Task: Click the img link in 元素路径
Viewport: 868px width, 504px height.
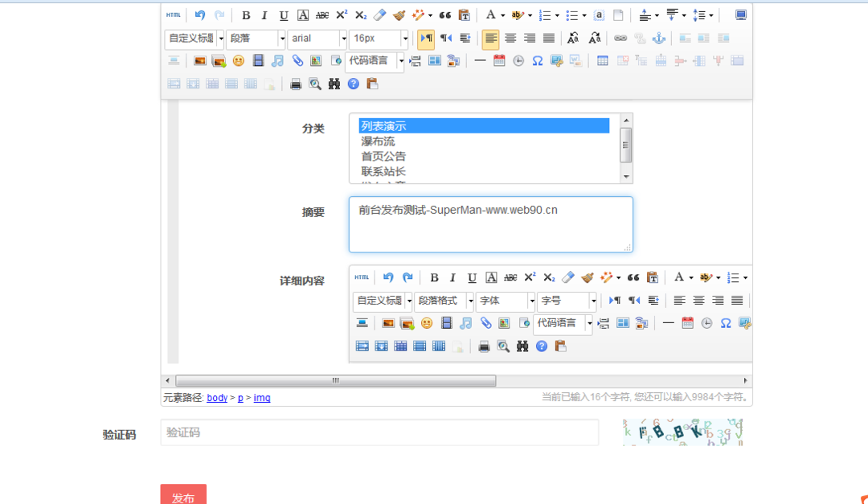Action: click(x=262, y=398)
